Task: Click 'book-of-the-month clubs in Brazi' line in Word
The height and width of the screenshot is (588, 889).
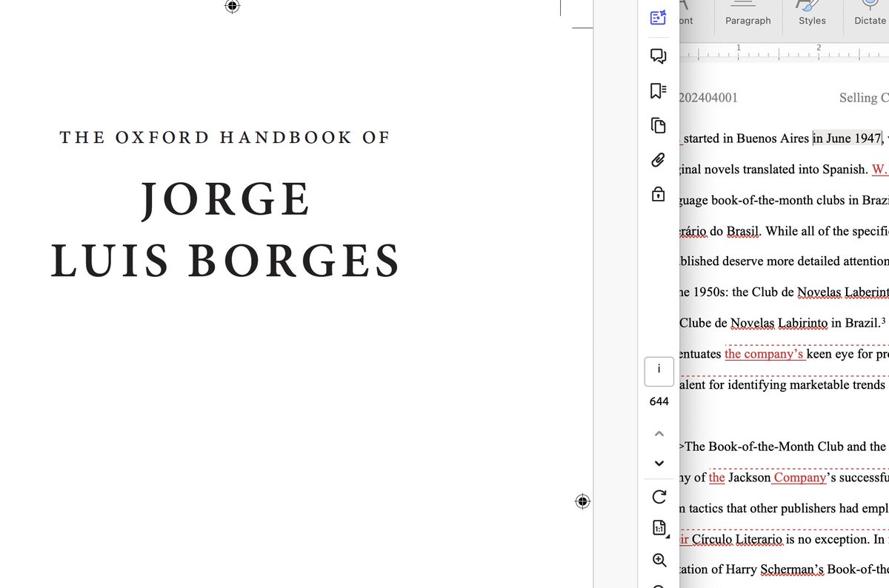Action: (x=800, y=200)
